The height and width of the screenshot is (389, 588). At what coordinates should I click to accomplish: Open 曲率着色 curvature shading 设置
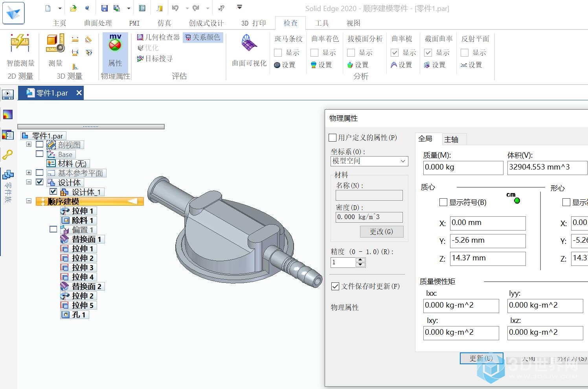(321, 65)
